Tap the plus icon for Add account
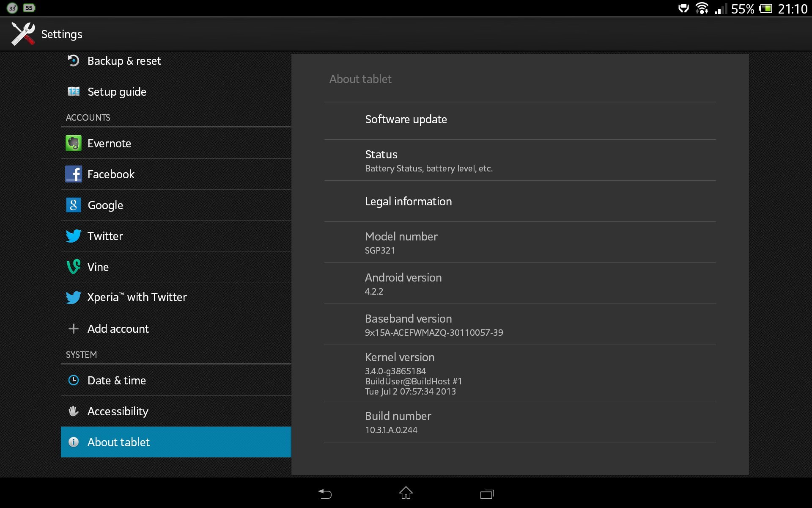812x508 pixels. (x=74, y=329)
